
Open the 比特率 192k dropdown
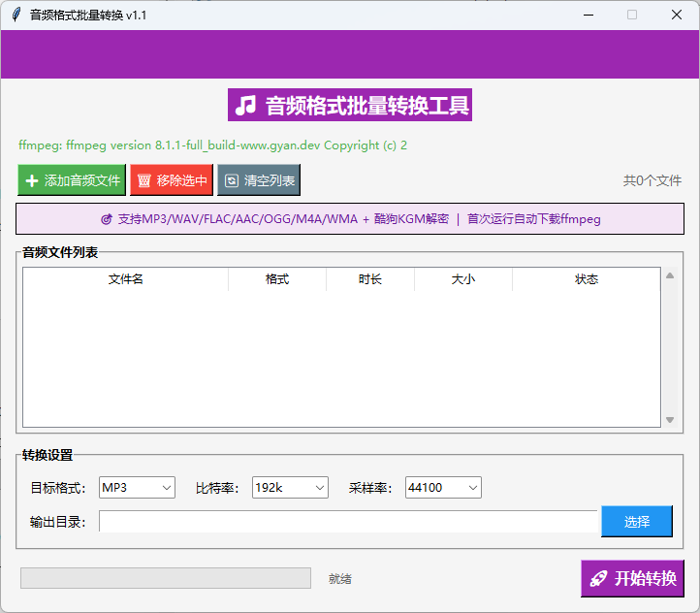click(x=290, y=488)
